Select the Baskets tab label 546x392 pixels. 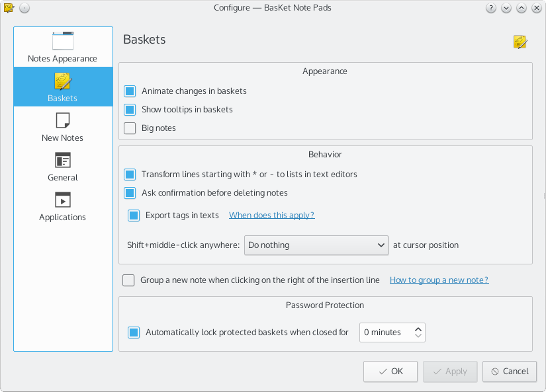pos(62,98)
